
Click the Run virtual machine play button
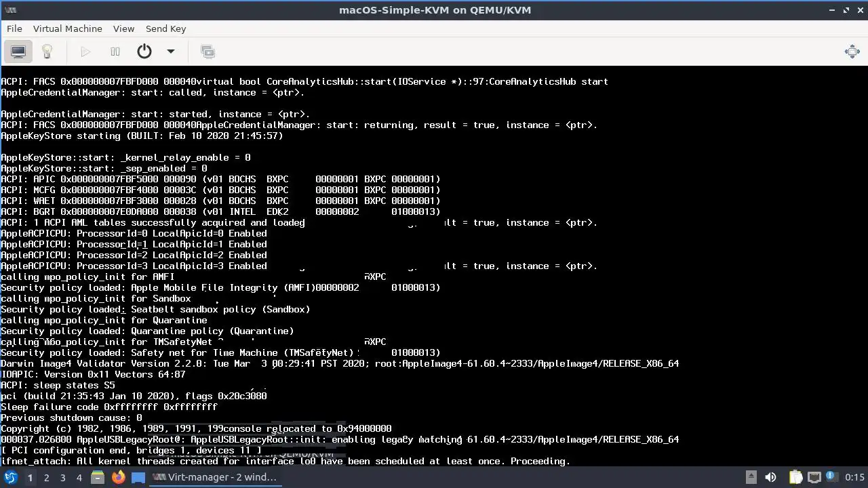point(85,52)
